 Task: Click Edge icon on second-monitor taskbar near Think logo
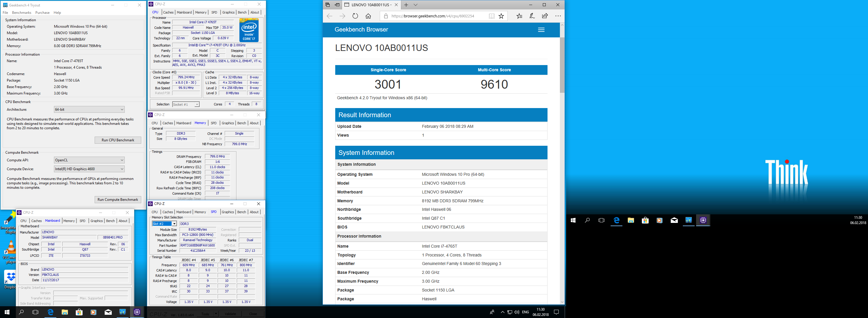[x=616, y=221]
